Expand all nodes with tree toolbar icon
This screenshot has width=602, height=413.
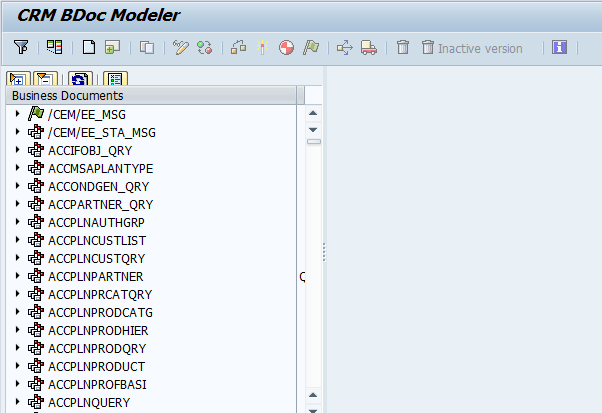click(x=18, y=79)
